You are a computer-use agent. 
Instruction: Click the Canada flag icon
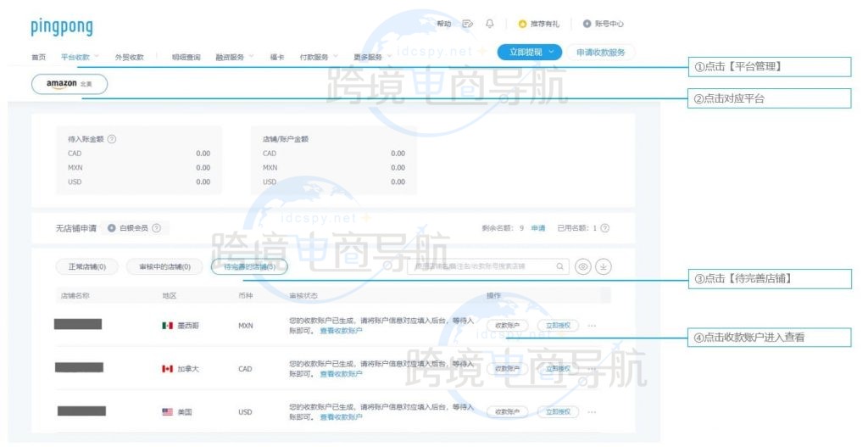pyautogui.click(x=167, y=369)
